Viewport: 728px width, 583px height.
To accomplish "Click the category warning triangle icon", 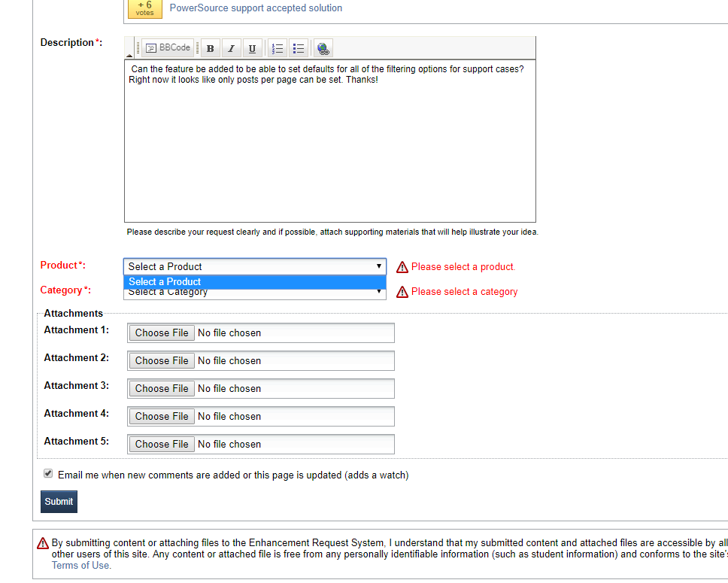I will tap(402, 292).
